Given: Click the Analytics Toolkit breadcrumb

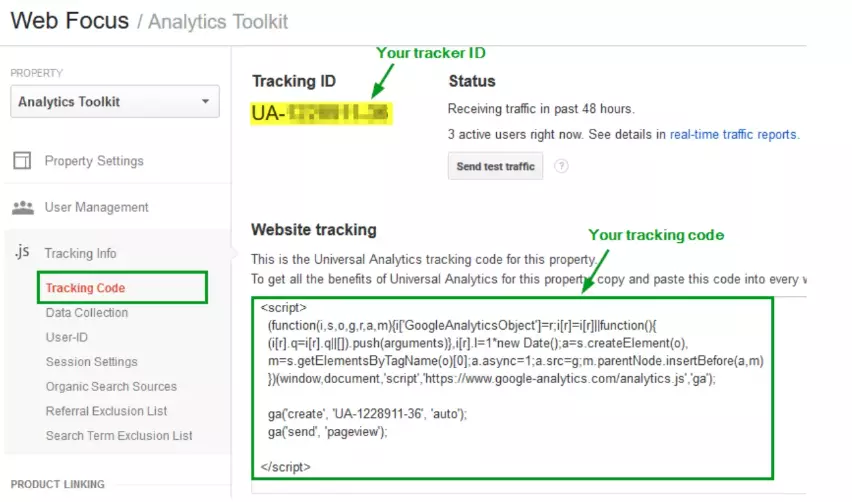Looking at the screenshot, I should (x=218, y=22).
